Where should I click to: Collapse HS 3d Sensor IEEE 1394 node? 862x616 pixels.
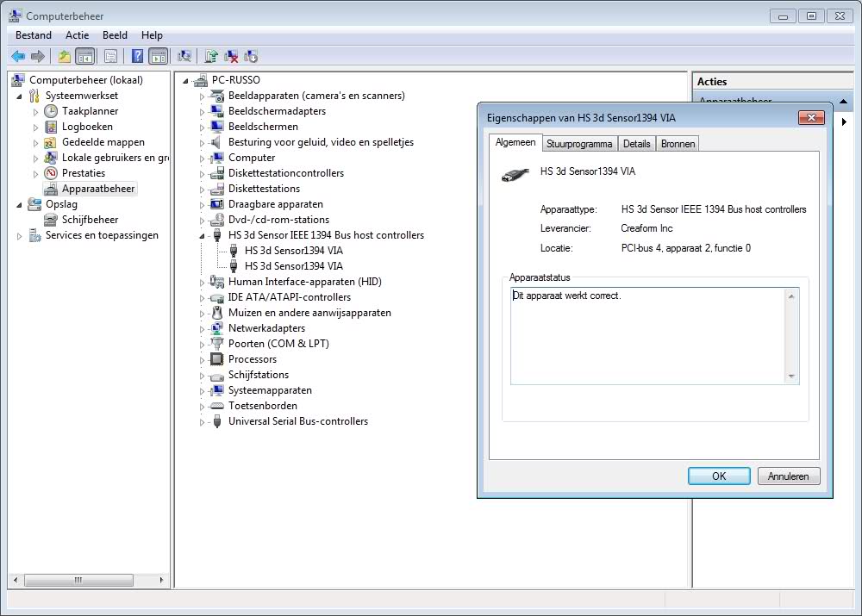pos(203,235)
